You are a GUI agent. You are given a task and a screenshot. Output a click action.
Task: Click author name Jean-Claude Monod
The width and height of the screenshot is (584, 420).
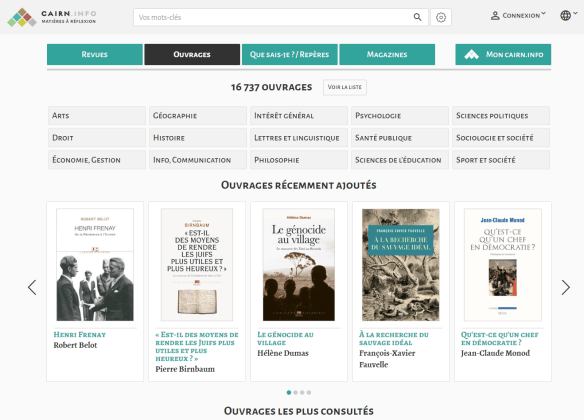tap(495, 353)
